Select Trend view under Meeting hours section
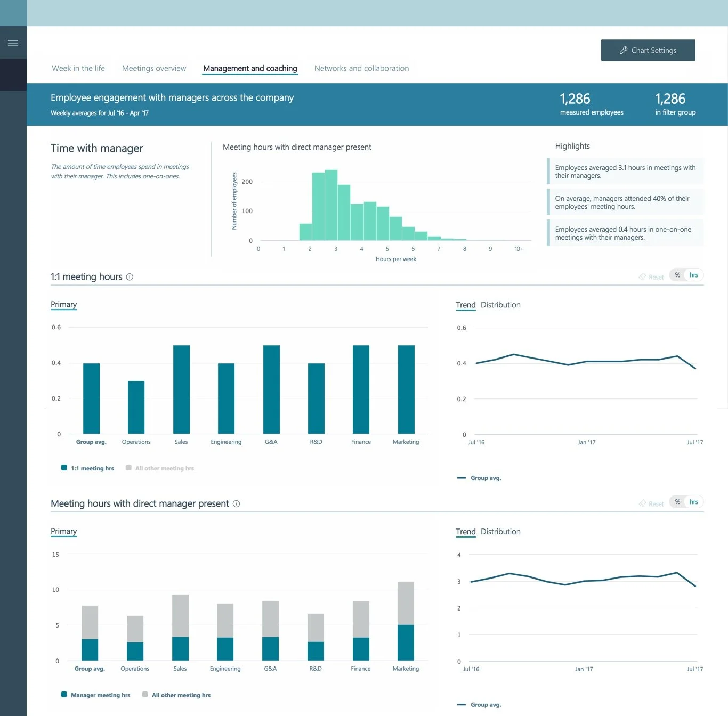 coord(465,532)
